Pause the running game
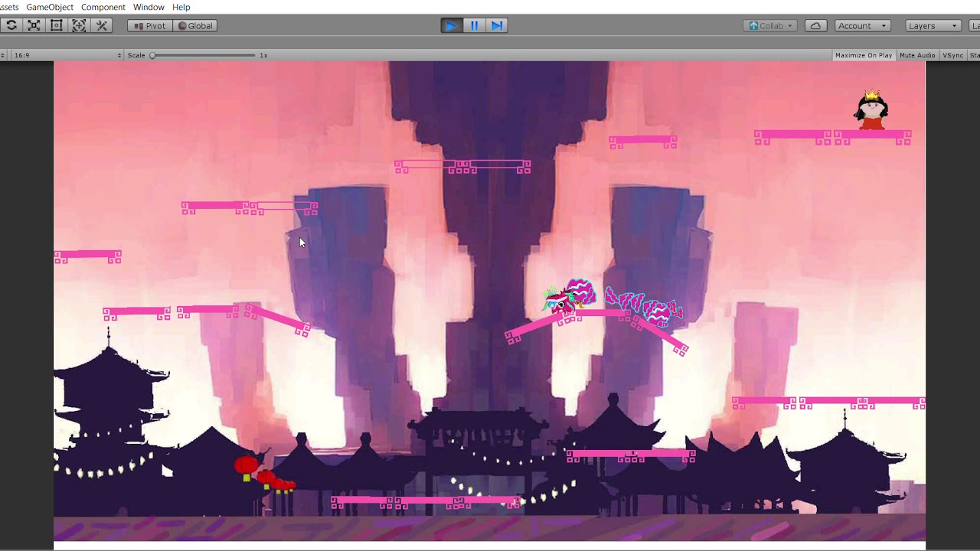Viewport: 980px width, 551px height. (x=474, y=25)
